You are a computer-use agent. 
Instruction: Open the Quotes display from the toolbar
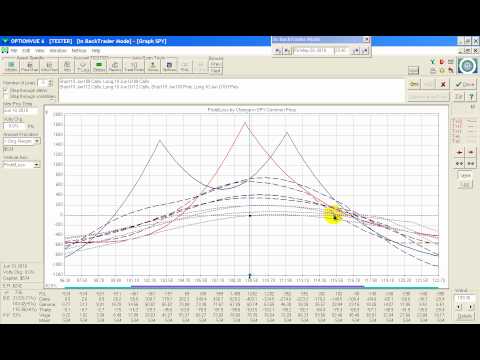click(11, 66)
